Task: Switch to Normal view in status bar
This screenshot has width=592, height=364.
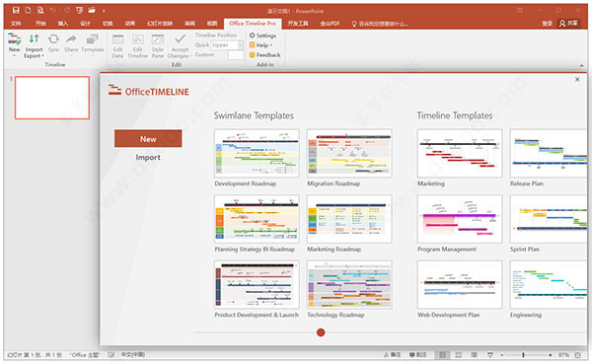Action: 442,355
